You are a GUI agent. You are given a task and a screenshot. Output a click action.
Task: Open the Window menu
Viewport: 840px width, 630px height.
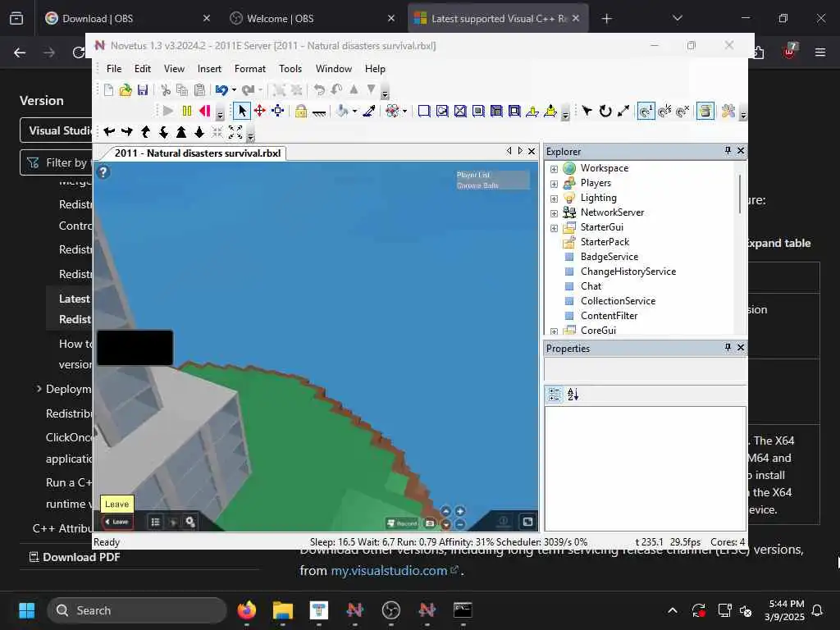[334, 69]
